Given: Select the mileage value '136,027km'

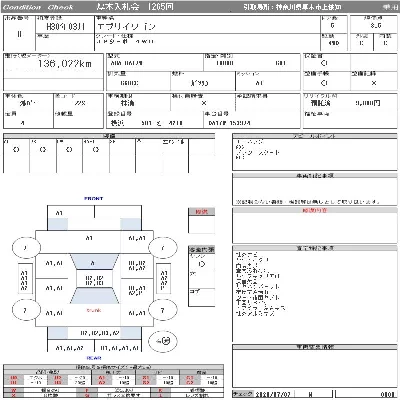Looking at the screenshot, I should pos(65,63).
